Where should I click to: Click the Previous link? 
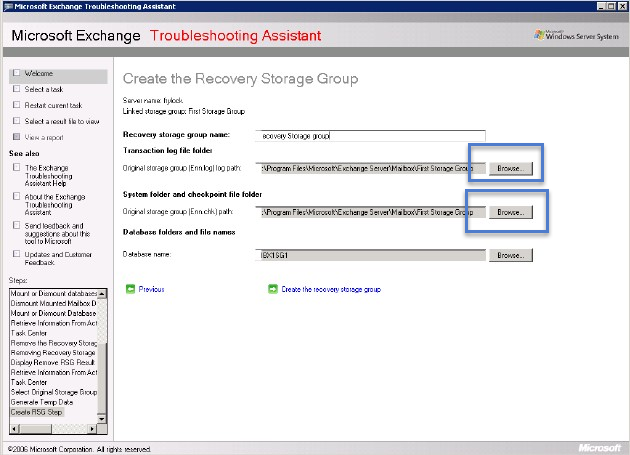click(x=151, y=289)
